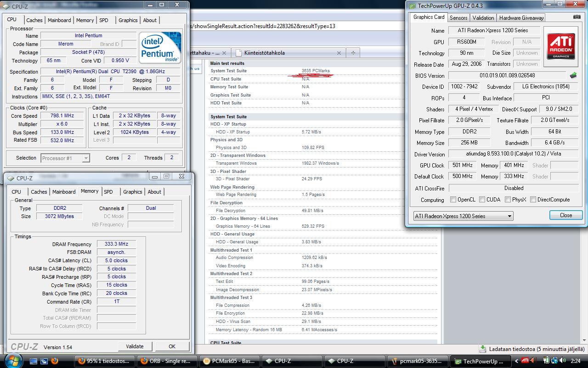Click the GPU-Z title bar icon
588x368 pixels.
412,6
